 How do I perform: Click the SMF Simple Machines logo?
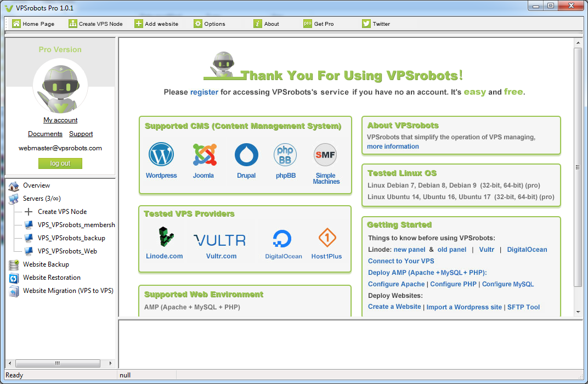pyautogui.click(x=325, y=155)
